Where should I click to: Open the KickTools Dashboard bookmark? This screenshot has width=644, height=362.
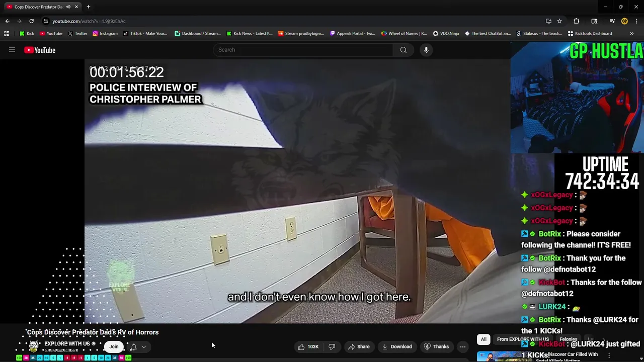point(590,33)
